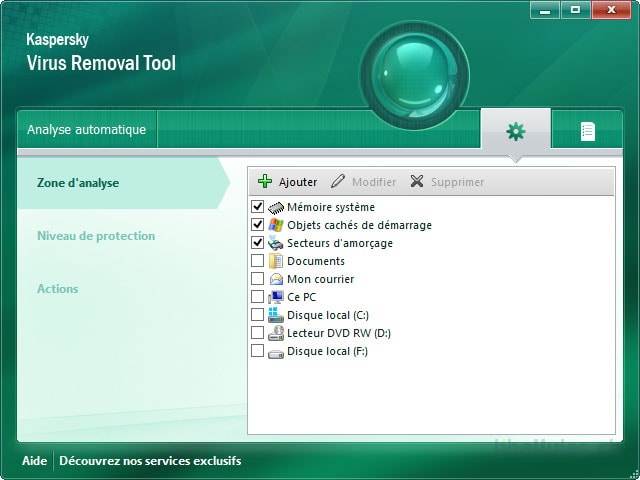The image size is (640, 480).
Task: Tick the Lecteur DVD RW (D:) checkbox
Action: pyautogui.click(x=257, y=332)
